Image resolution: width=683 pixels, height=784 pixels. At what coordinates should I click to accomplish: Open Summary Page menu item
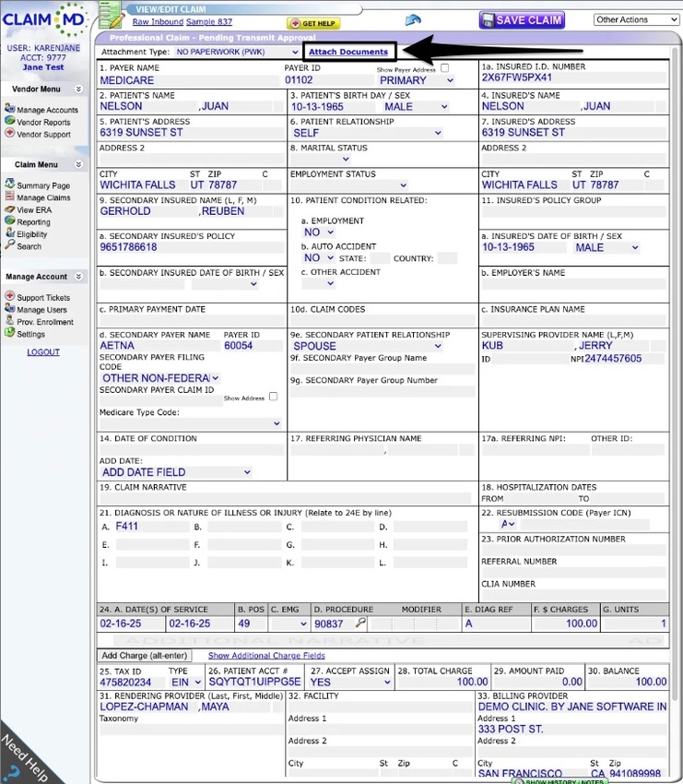click(43, 185)
